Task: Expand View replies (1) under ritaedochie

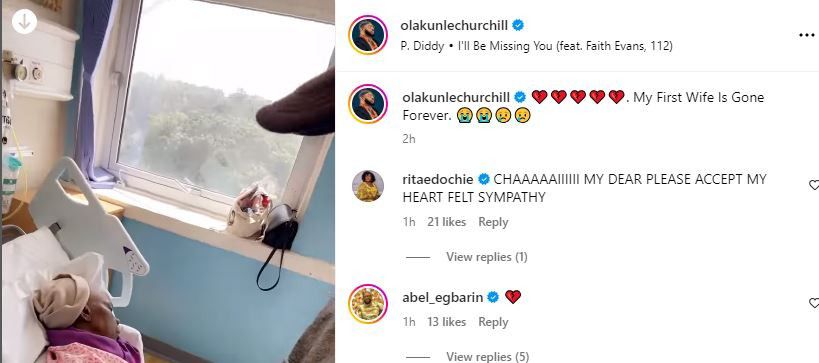Action: click(x=486, y=257)
